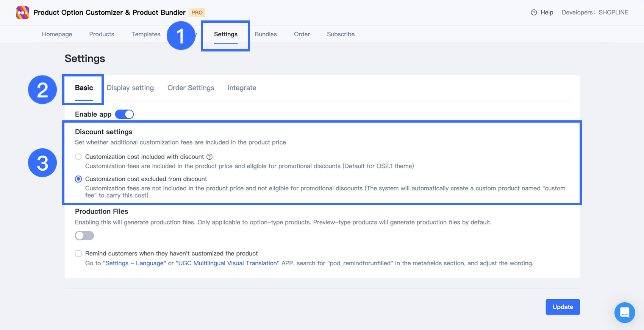Viewport: 644px width, 330px height.
Task: Navigate to the Templates page
Action: 146,34
